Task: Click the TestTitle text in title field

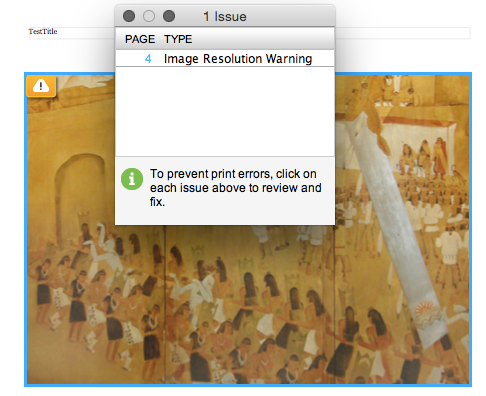Action: (x=43, y=31)
